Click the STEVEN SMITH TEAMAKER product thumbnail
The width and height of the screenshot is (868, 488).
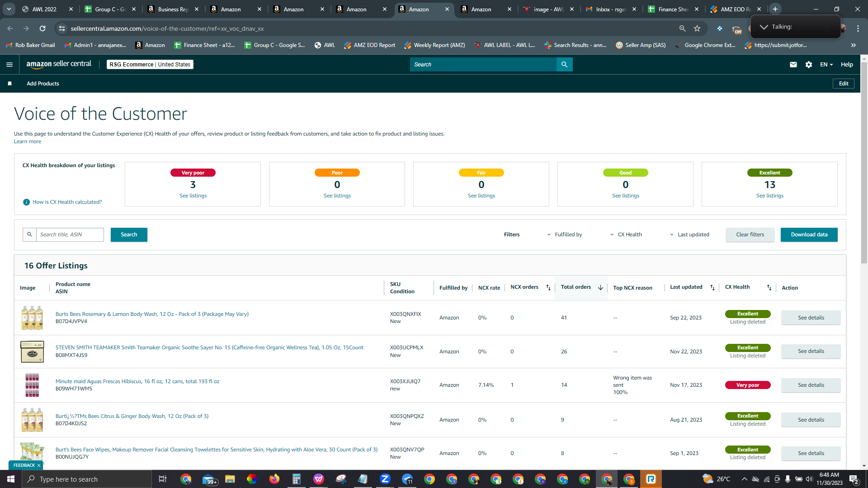(x=32, y=352)
